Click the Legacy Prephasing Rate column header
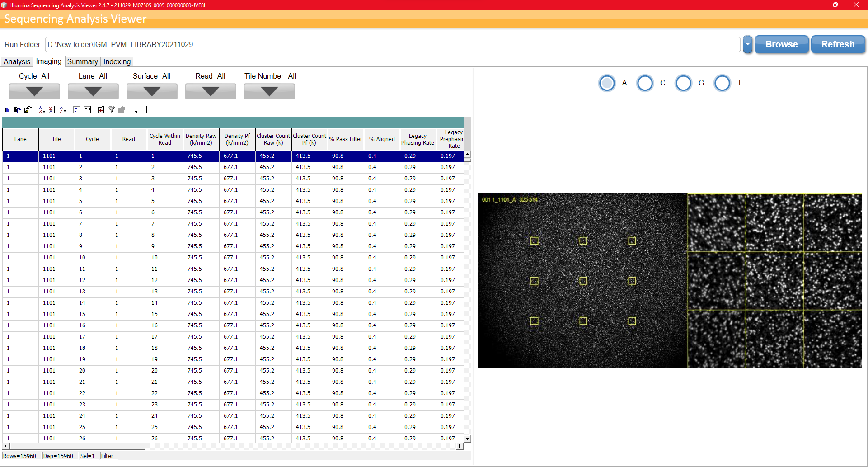Viewport: 868px width, 467px height. coord(450,139)
